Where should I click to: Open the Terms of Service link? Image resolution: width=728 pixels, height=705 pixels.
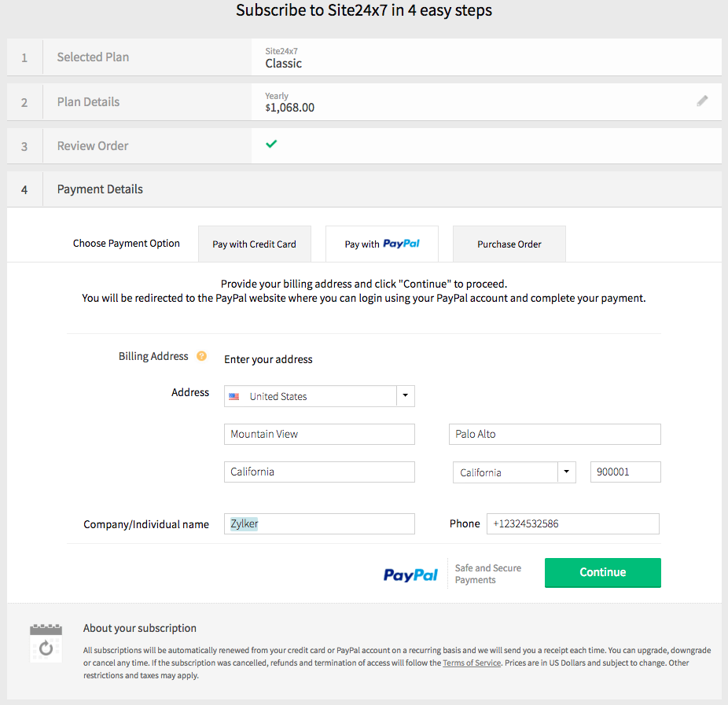[471, 663]
